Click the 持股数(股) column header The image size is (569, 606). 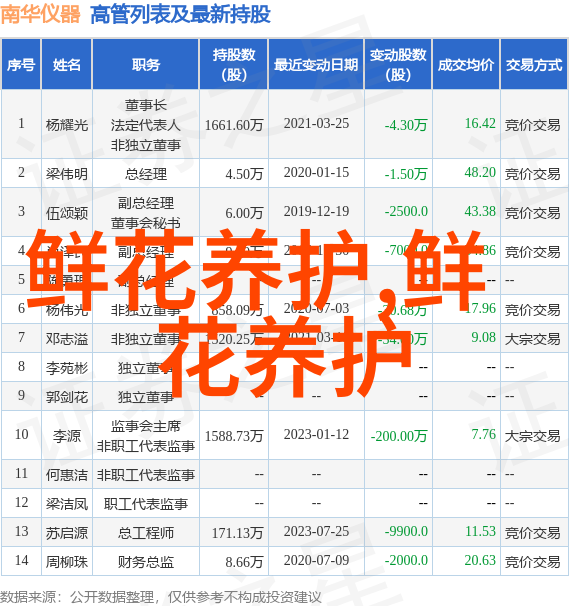(234, 64)
